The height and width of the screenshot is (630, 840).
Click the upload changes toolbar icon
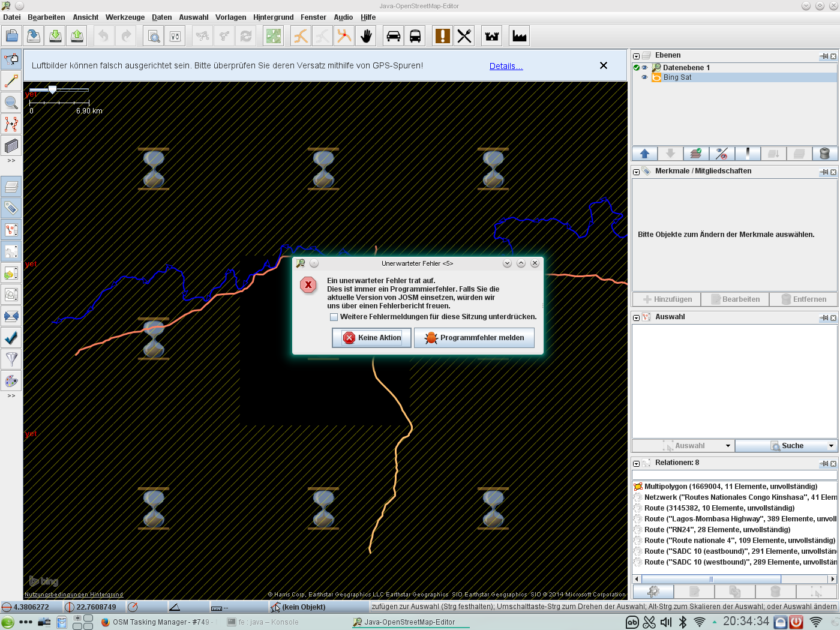(x=77, y=36)
